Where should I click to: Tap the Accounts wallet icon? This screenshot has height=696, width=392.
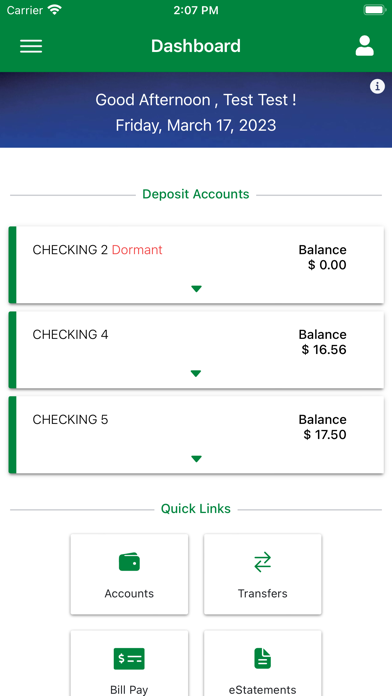pyautogui.click(x=129, y=562)
